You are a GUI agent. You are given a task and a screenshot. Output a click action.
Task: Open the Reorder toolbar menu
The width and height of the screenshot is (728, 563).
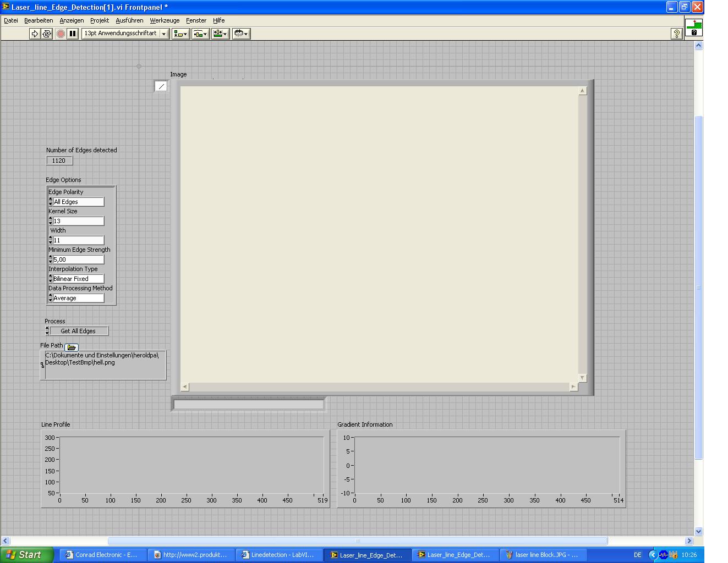click(x=241, y=34)
